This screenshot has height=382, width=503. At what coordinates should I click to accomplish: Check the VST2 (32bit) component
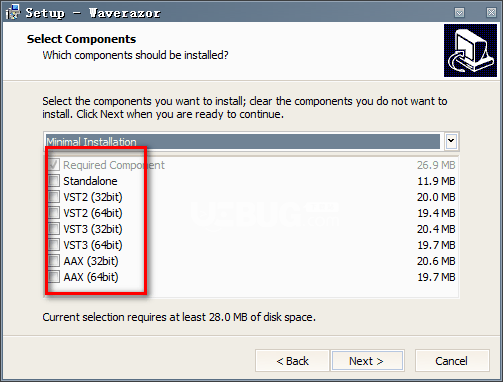click(x=54, y=197)
